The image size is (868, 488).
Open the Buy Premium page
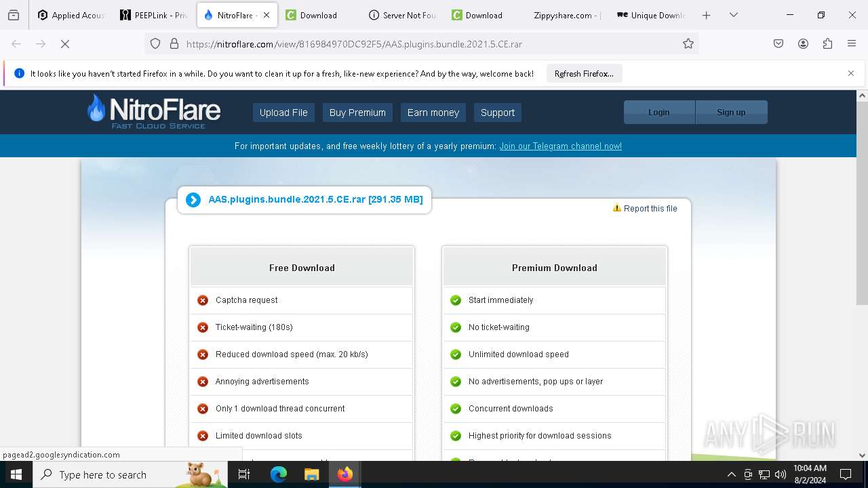(x=357, y=113)
